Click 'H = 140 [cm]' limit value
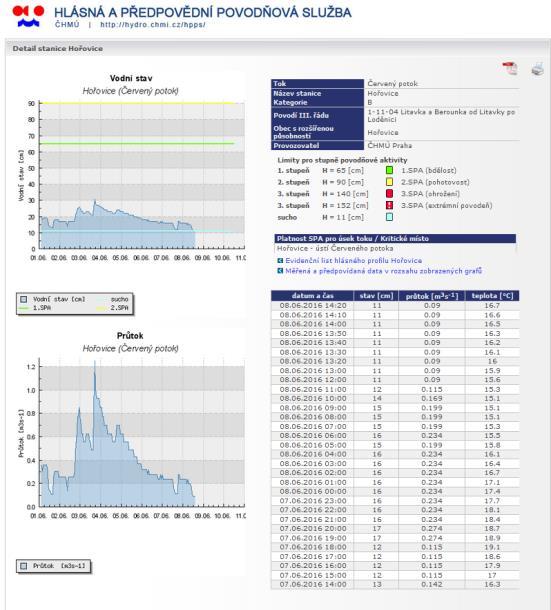551x610 pixels. click(345, 194)
